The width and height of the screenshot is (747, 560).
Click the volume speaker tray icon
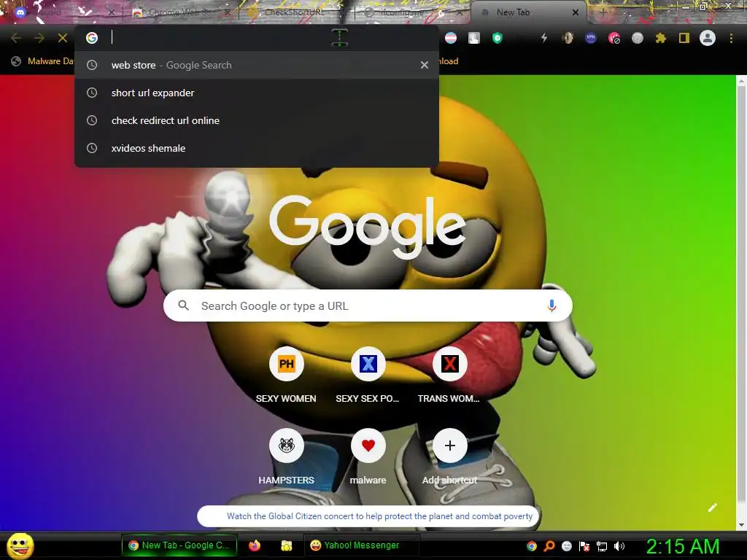(x=619, y=545)
